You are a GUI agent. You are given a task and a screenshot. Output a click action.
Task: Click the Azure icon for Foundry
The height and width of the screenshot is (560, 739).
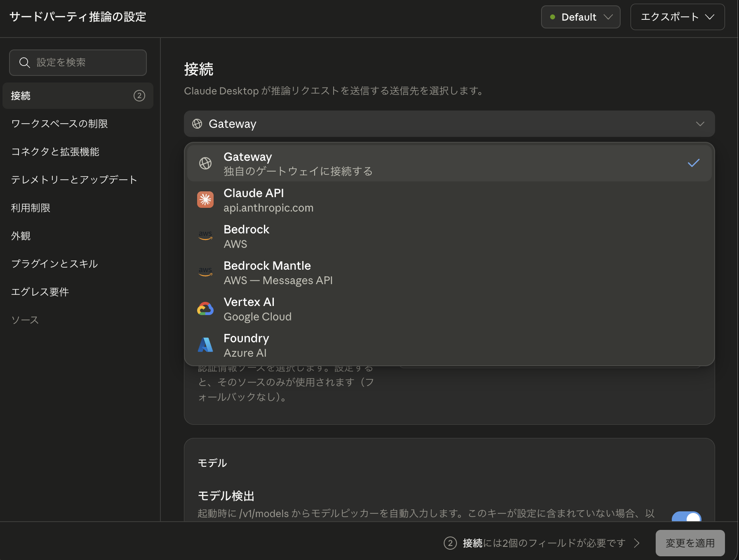coord(205,345)
